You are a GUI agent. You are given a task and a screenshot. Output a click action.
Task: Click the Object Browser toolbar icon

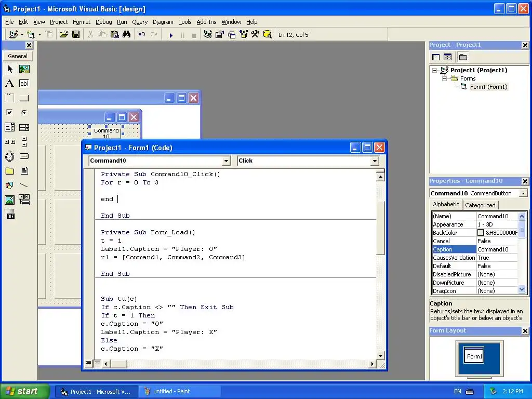(x=244, y=34)
